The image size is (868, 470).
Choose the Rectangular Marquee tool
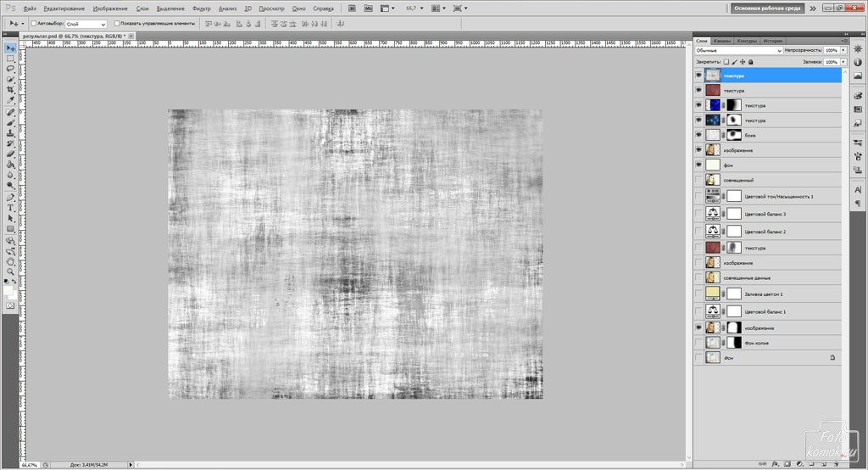10,59
